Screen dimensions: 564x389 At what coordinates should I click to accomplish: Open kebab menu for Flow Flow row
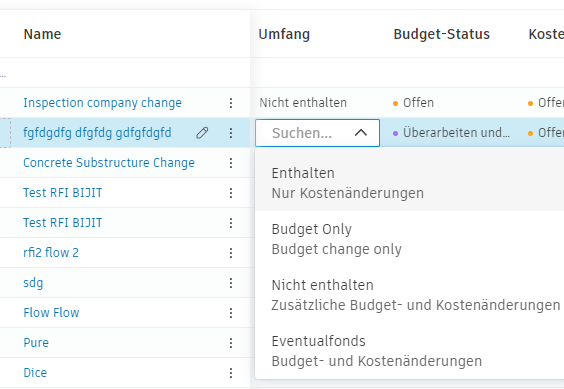click(231, 313)
